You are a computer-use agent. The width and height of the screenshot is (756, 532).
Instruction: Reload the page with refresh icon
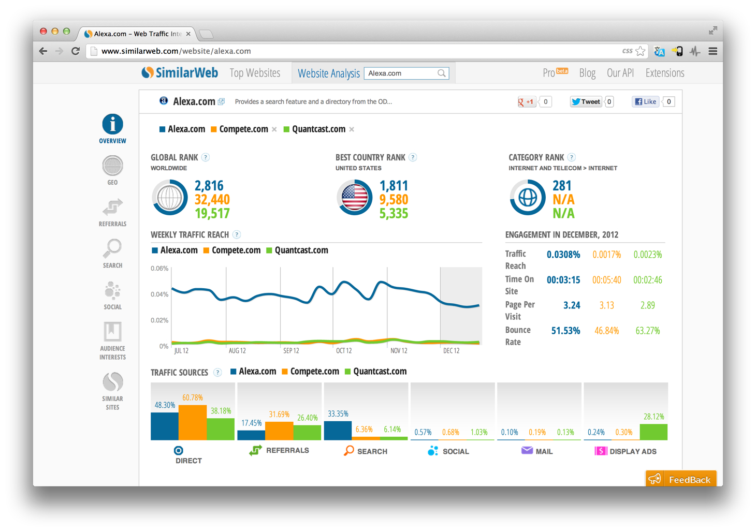click(x=76, y=51)
